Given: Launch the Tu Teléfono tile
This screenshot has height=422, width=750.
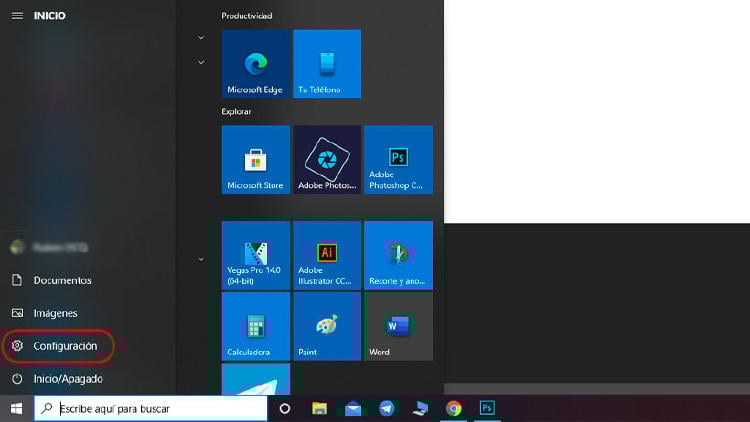Looking at the screenshot, I should (327, 64).
